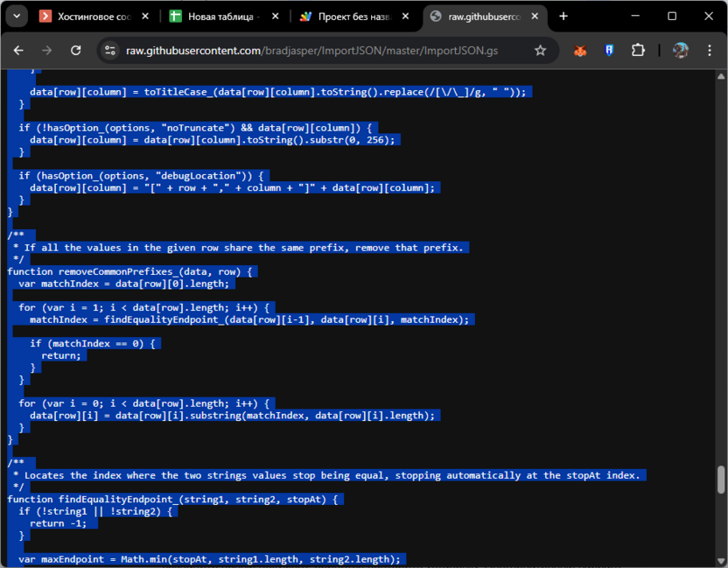Open site information icon in address bar

tap(110, 51)
